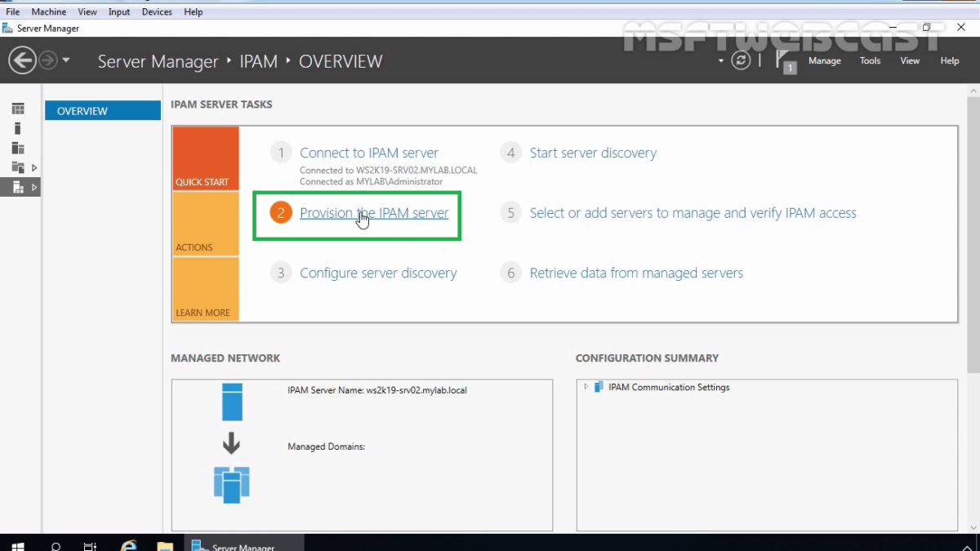Click the forward navigation arrow
The image size is (980, 551).
click(x=49, y=60)
